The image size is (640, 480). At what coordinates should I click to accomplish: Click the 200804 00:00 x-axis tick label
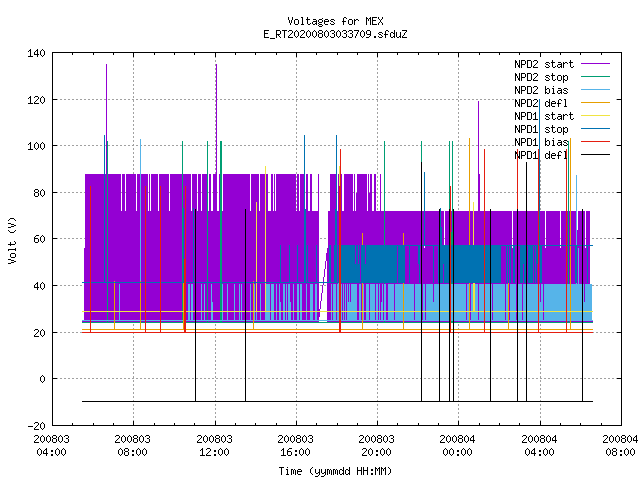[x=457, y=445]
